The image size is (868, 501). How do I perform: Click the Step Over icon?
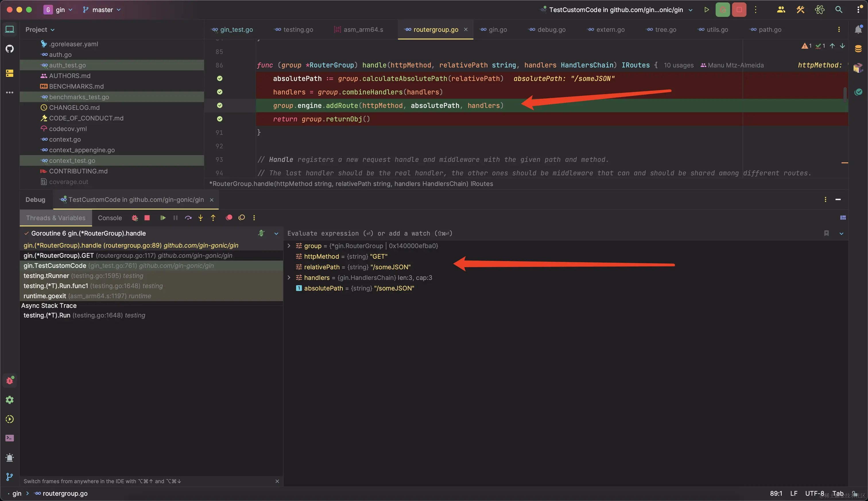pos(188,218)
